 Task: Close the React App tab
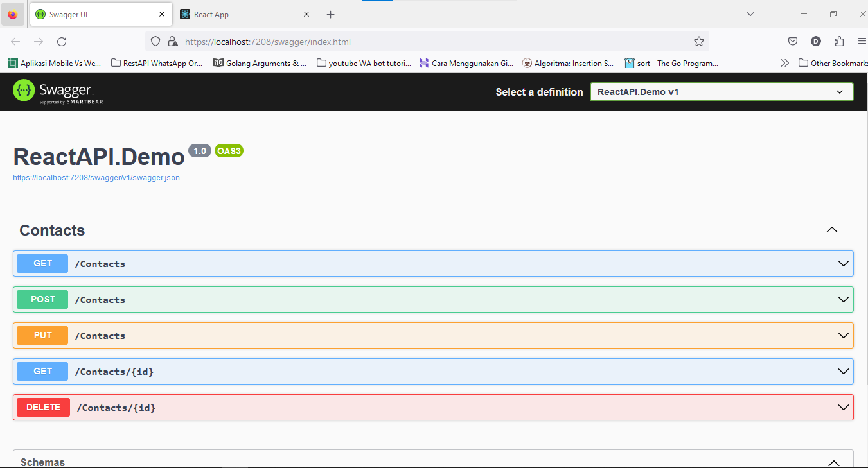pos(306,14)
